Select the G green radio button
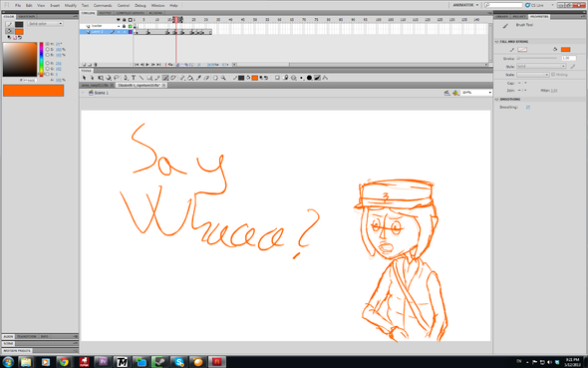 point(47,69)
